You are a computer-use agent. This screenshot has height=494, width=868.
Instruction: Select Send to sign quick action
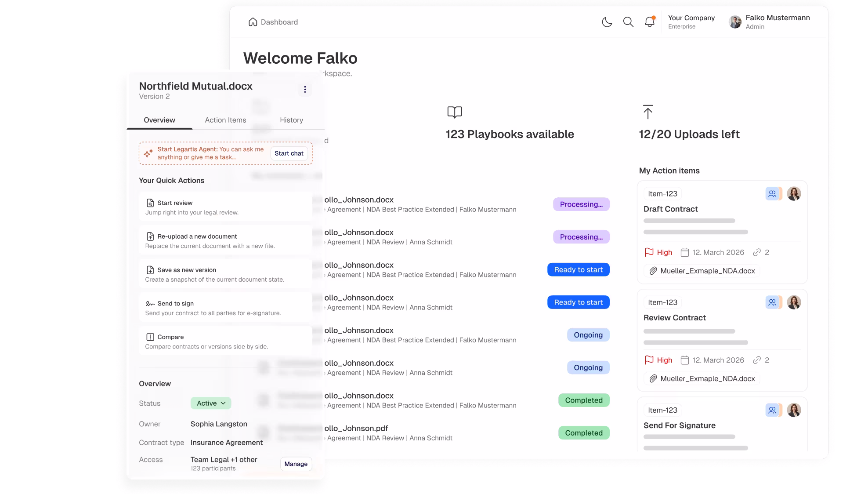click(225, 308)
